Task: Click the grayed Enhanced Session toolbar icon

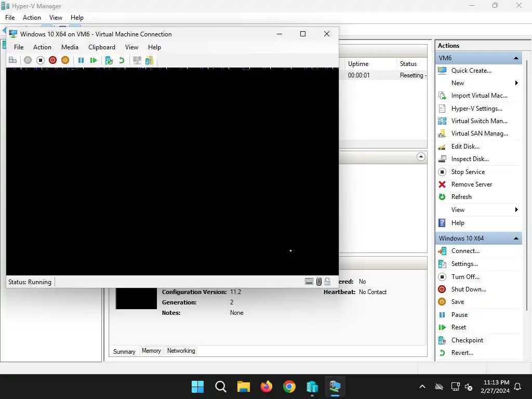Action: 137,60
